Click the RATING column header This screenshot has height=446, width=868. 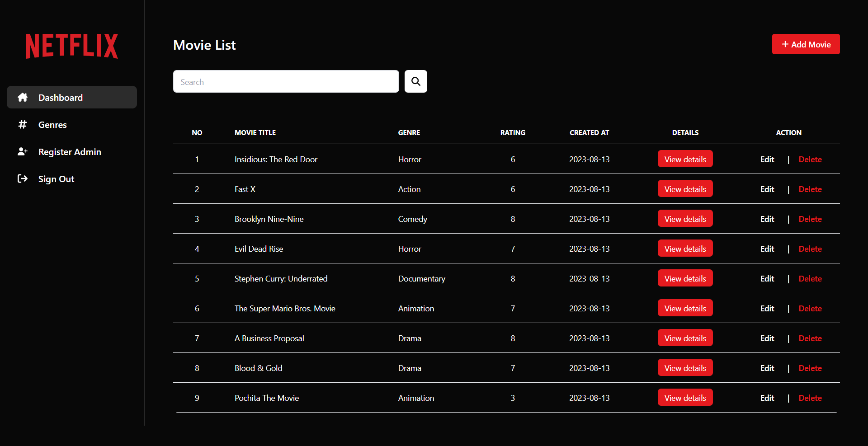coord(513,132)
